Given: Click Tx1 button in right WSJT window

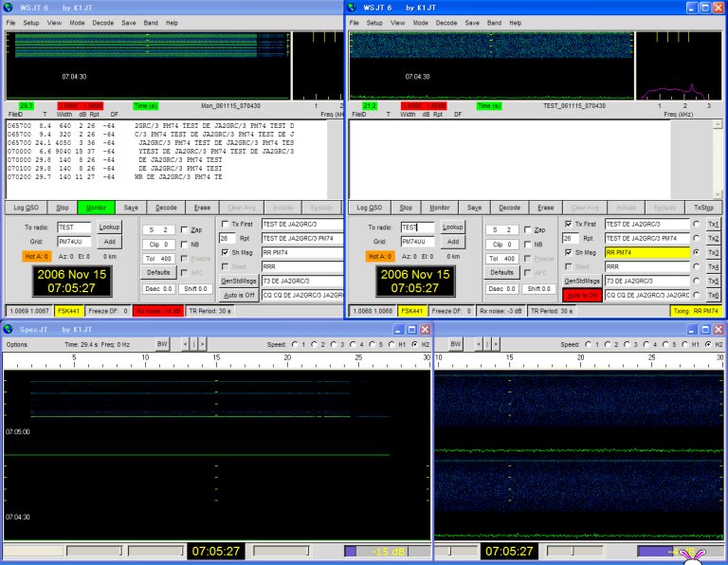Looking at the screenshot, I should pyautogui.click(x=713, y=225).
